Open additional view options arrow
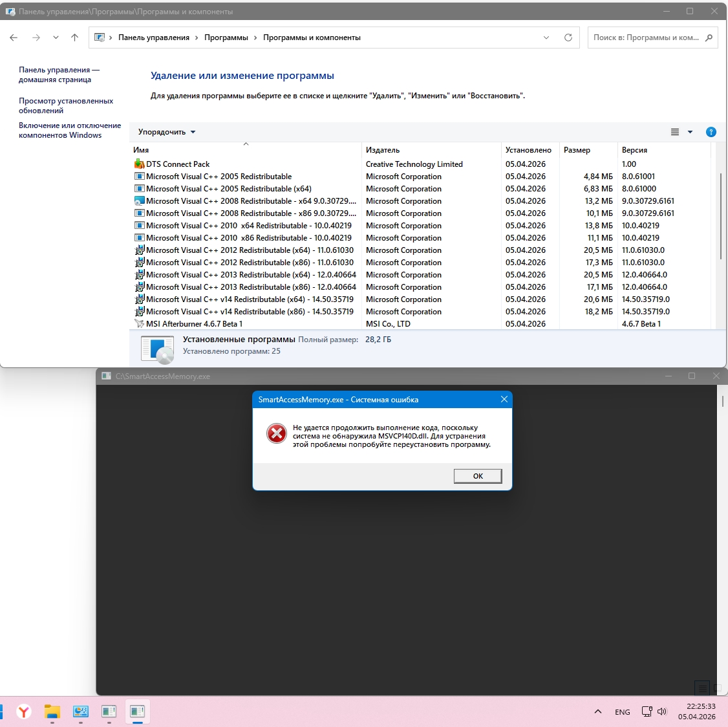728x727 pixels. [x=690, y=132]
